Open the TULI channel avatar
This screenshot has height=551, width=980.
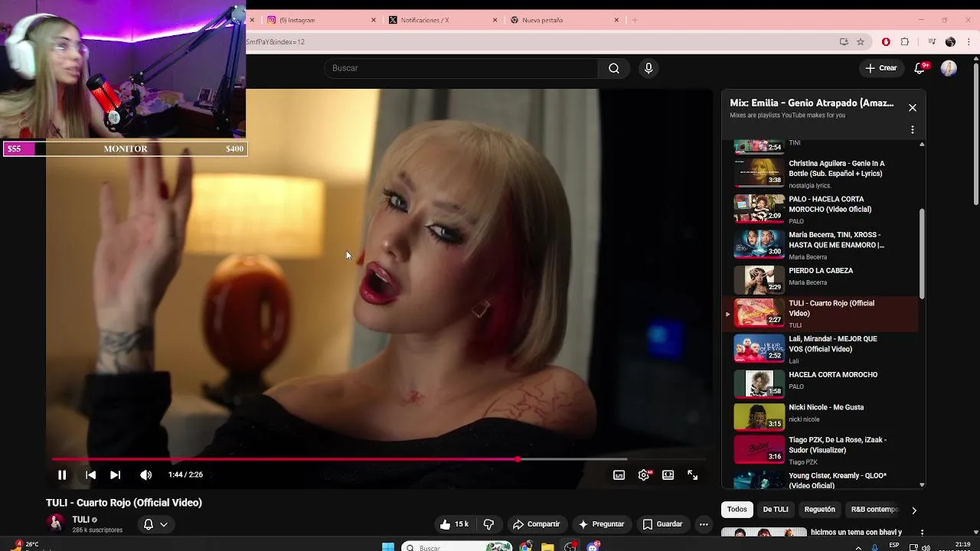(x=55, y=523)
